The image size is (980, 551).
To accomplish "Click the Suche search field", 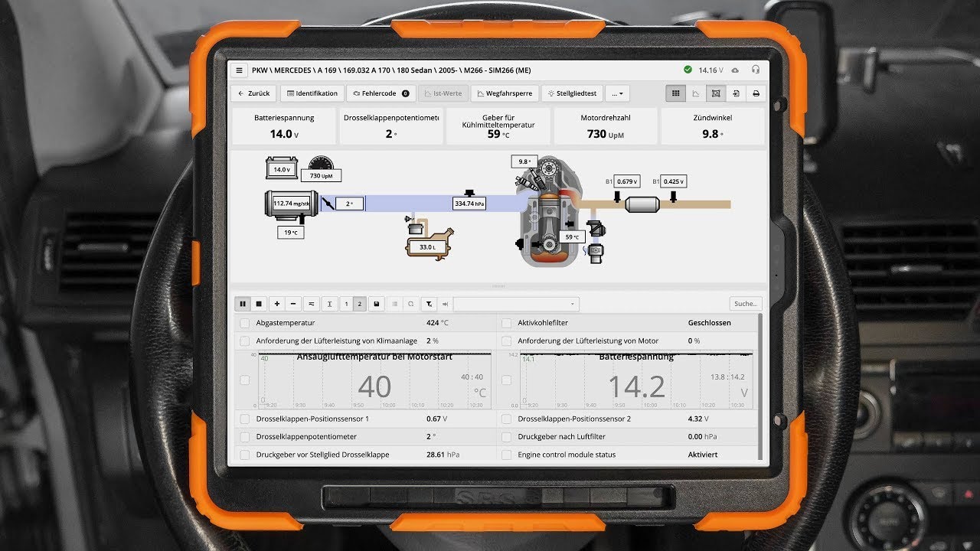I will click(x=746, y=304).
